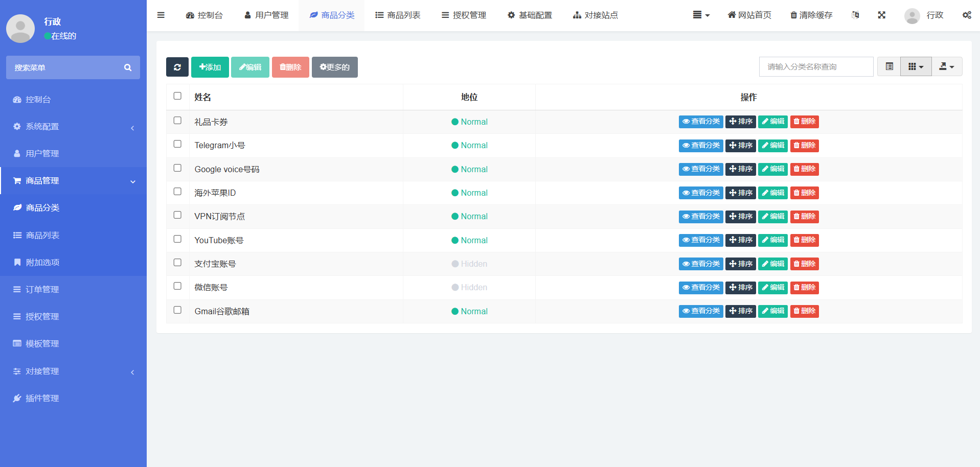Image resolution: width=980 pixels, height=467 pixels.
Task: Open the columns dropdown grid button
Action: [x=916, y=66]
